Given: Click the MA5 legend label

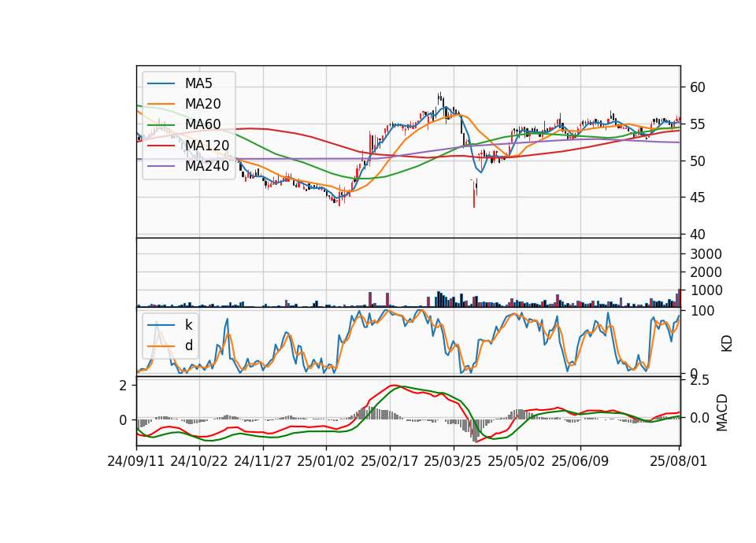Looking at the screenshot, I should [x=198, y=83].
